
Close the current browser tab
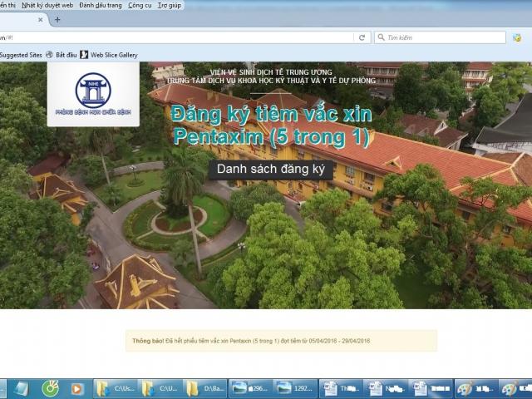(x=41, y=20)
